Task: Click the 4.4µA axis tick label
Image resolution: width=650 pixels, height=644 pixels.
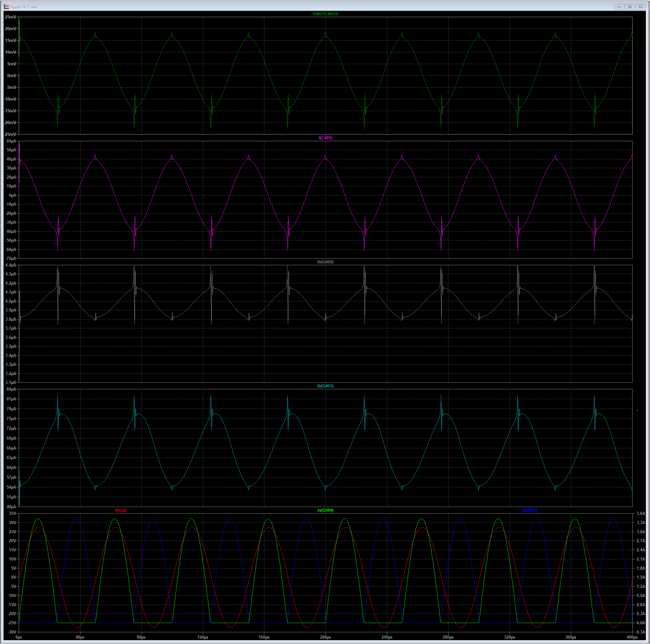Action: 11,265
